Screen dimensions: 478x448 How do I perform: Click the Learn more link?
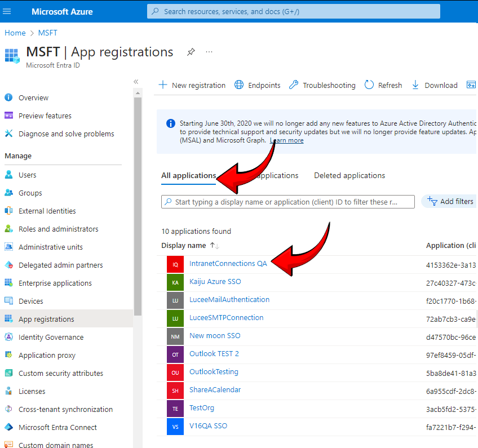(286, 140)
